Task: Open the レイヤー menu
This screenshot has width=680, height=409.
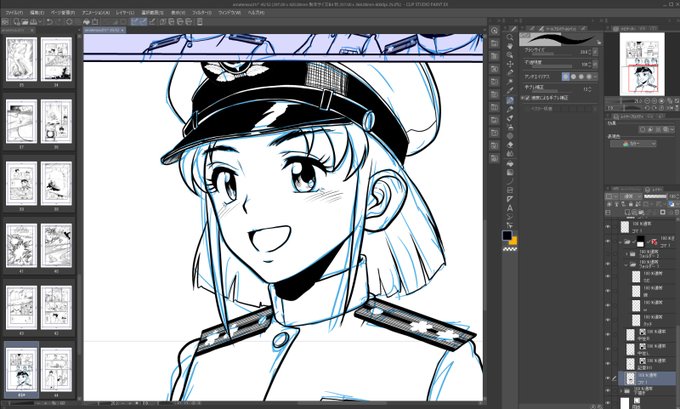Action: [125, 13]
